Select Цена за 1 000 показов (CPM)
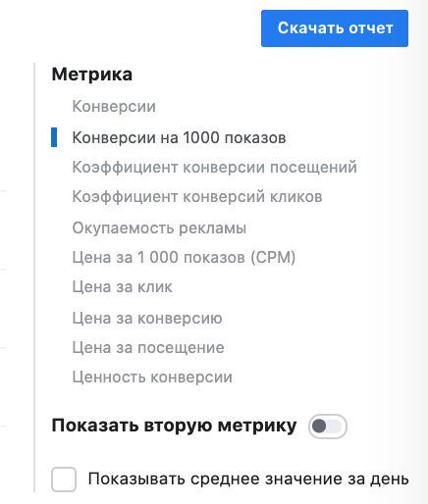This screenshot has width=428, height=504. tap(184, 257)
